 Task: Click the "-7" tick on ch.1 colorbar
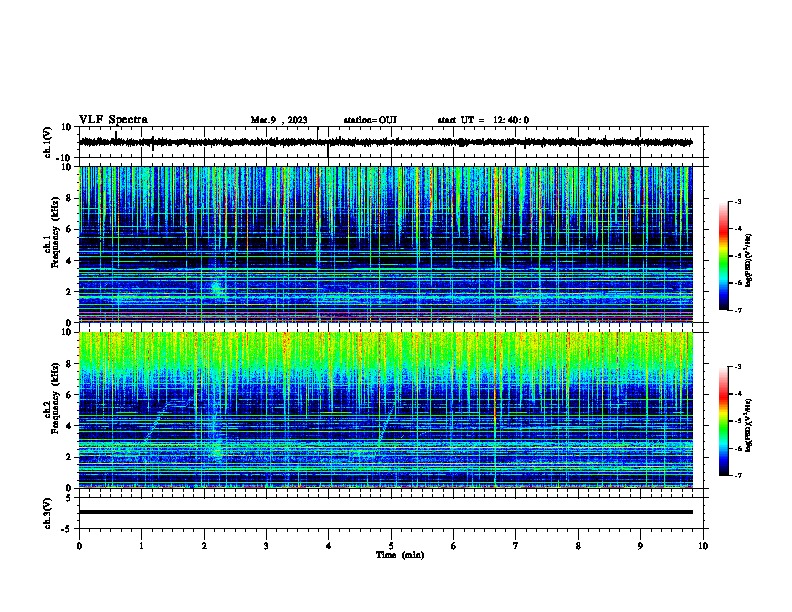point(737,311)
